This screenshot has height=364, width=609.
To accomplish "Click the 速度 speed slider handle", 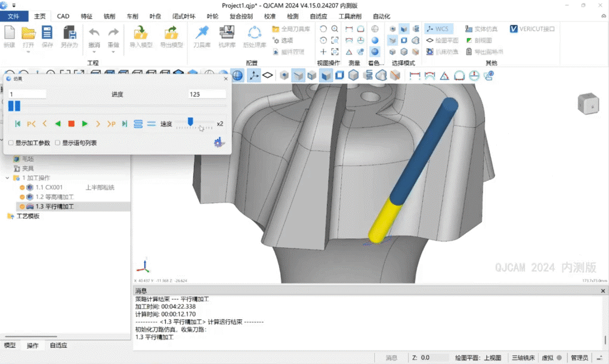I will coord(190,122).
